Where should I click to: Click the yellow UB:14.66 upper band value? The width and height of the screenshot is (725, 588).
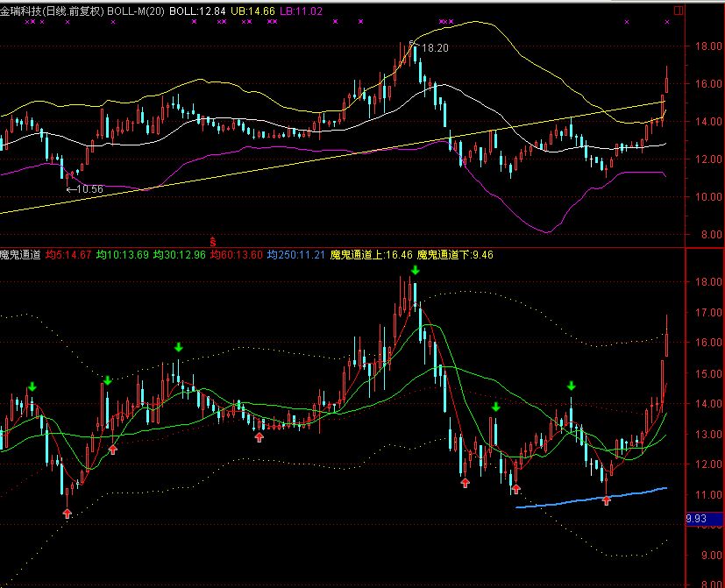coord(252,11)
